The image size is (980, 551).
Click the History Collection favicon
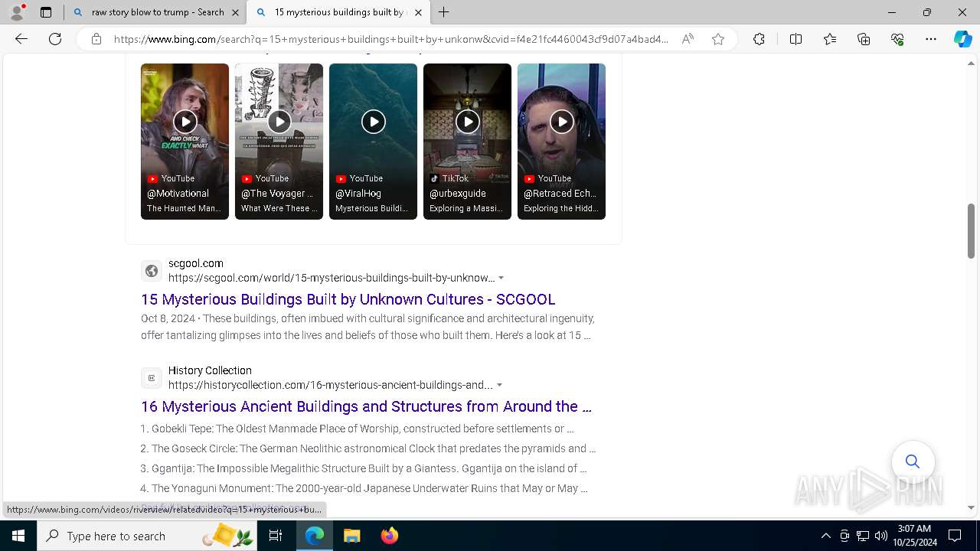tap(152, 378)
